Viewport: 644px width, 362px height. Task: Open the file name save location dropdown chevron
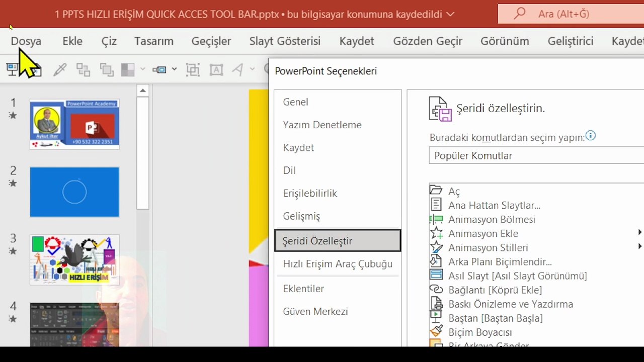coord(450,14)
